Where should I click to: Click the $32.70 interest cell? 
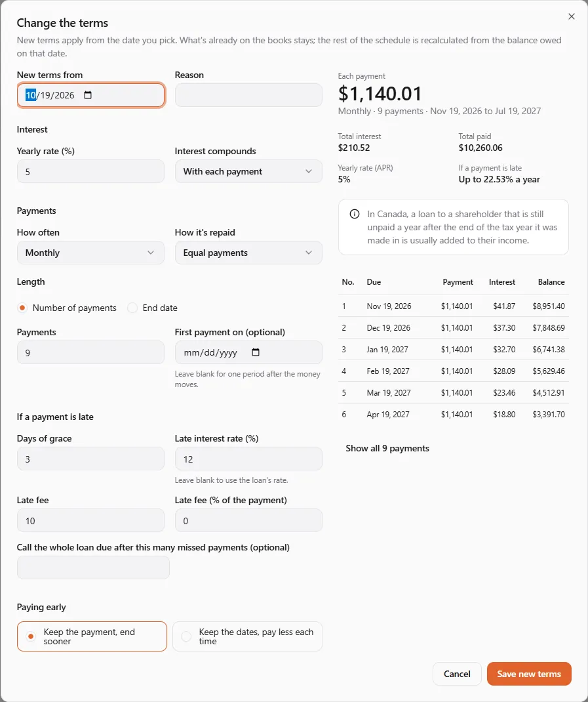504,349
